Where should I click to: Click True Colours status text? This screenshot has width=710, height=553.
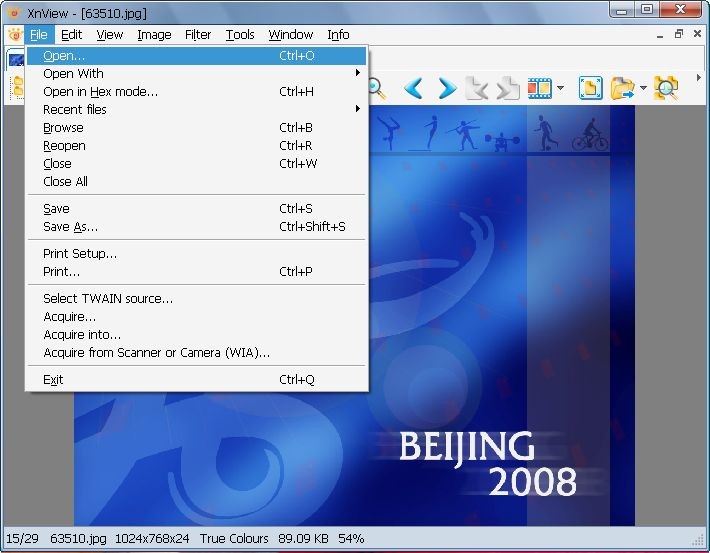click(234, 539)
